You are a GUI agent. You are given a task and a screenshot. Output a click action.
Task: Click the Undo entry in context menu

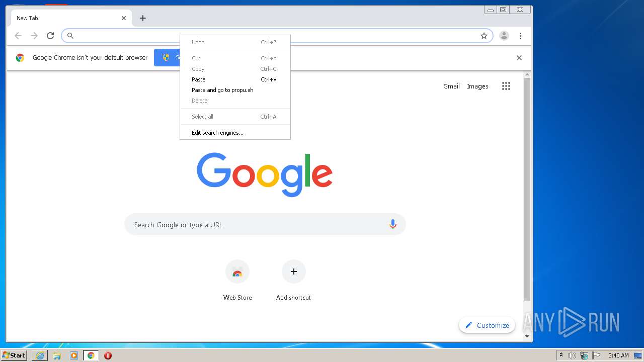pos(235,42)
